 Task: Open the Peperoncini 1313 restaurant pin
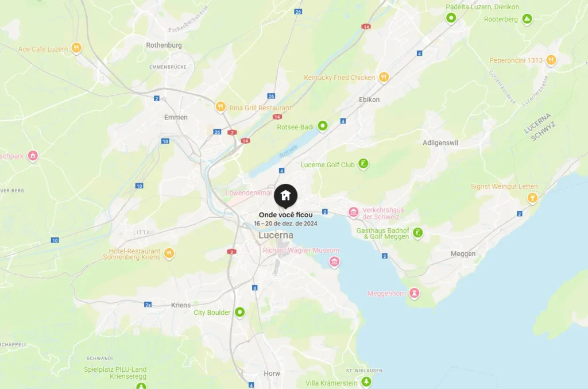[551, 60]
